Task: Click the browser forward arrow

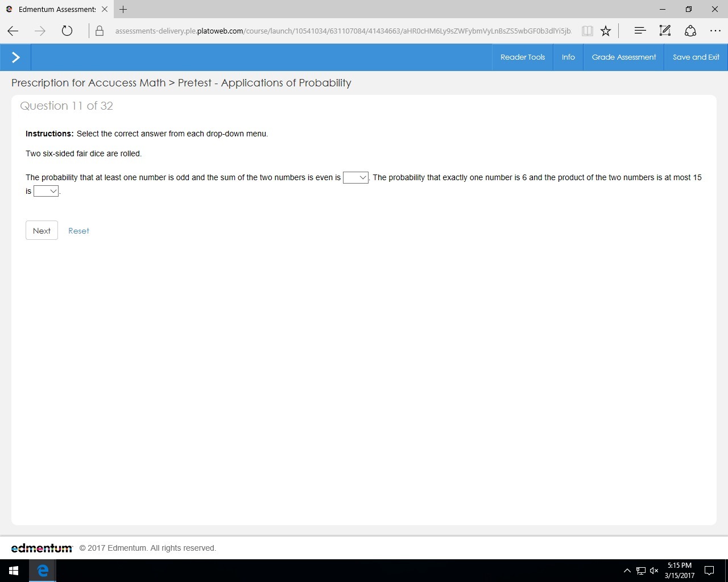Action: click(40, 31)
